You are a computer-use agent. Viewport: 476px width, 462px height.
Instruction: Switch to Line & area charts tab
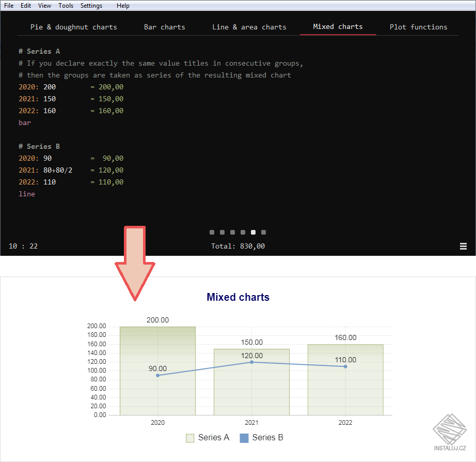click(x=249, y=27)
